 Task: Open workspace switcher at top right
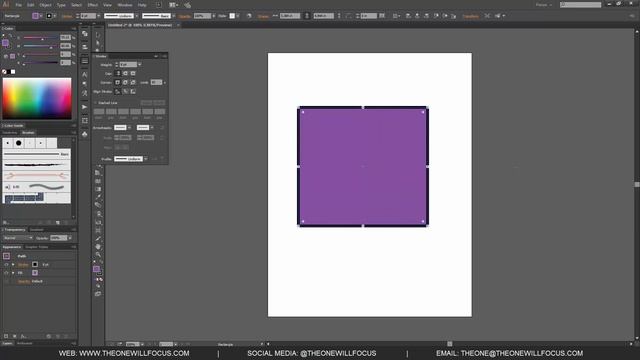(x=544, y=5)
